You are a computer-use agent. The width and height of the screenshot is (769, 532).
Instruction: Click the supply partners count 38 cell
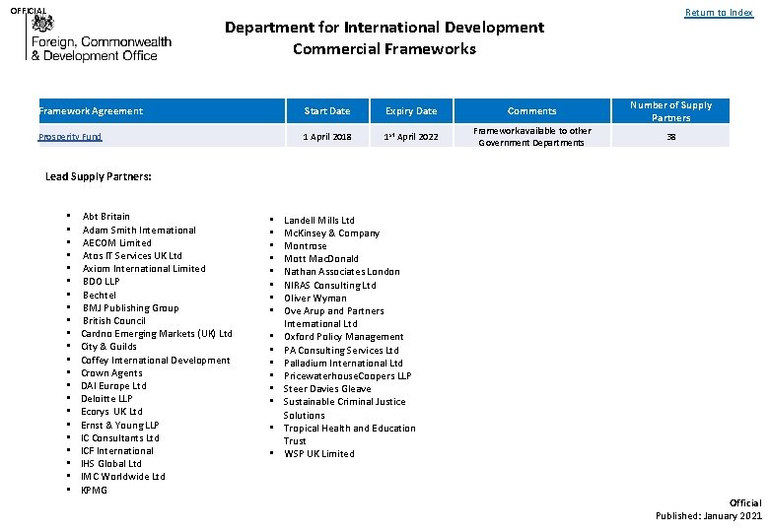[671, 137]
